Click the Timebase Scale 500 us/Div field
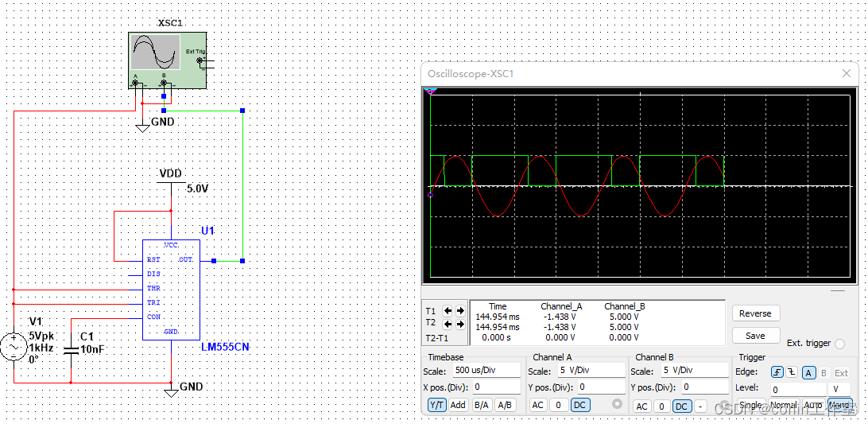868x424 pixels. tap(486, 370)
